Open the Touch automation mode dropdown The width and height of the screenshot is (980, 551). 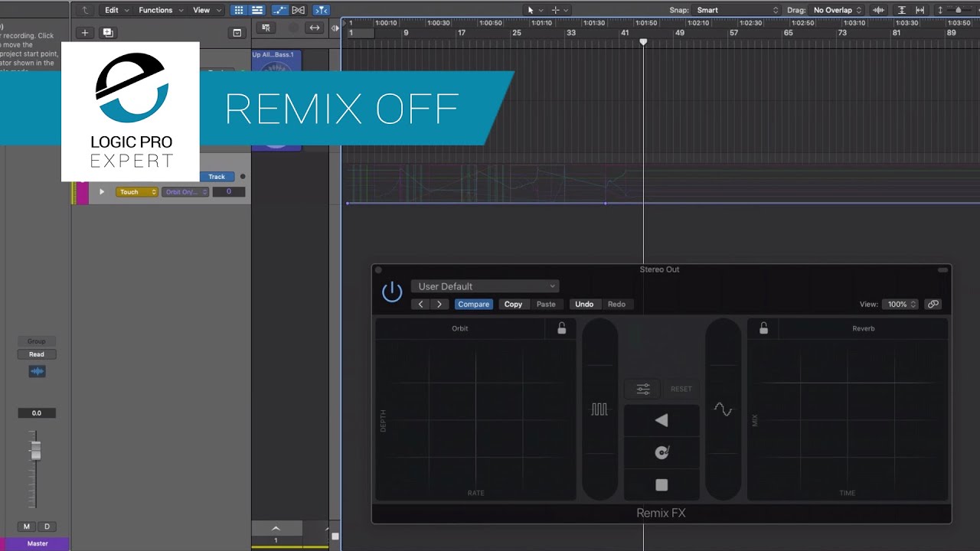(137, 192)
